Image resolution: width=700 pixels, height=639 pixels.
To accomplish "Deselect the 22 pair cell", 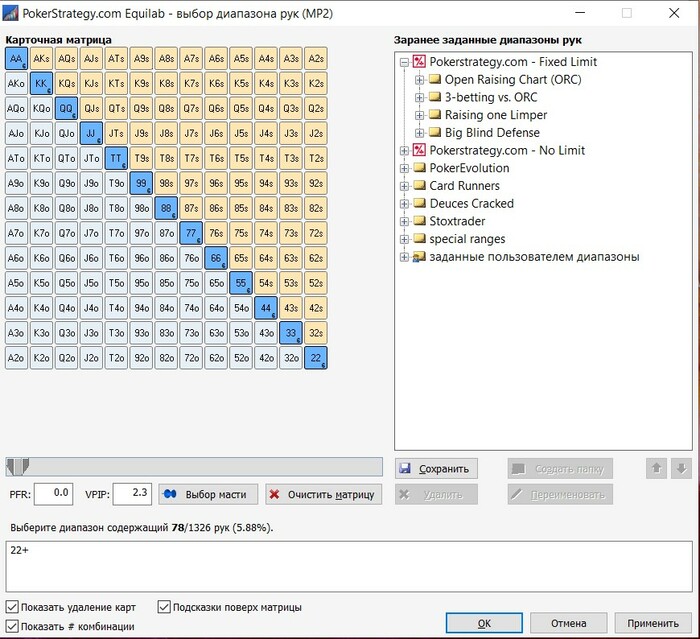I will [316, 358].
